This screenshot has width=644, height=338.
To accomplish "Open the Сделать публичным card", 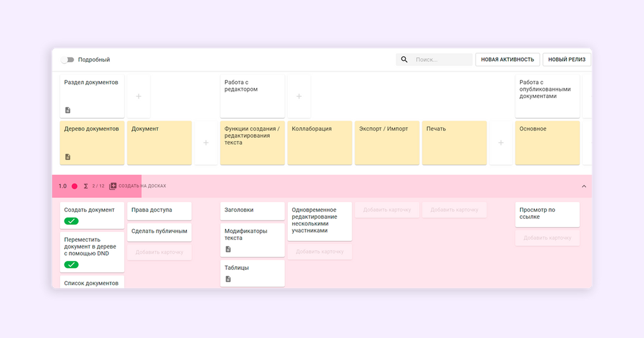I will click(x=159, y=232).
